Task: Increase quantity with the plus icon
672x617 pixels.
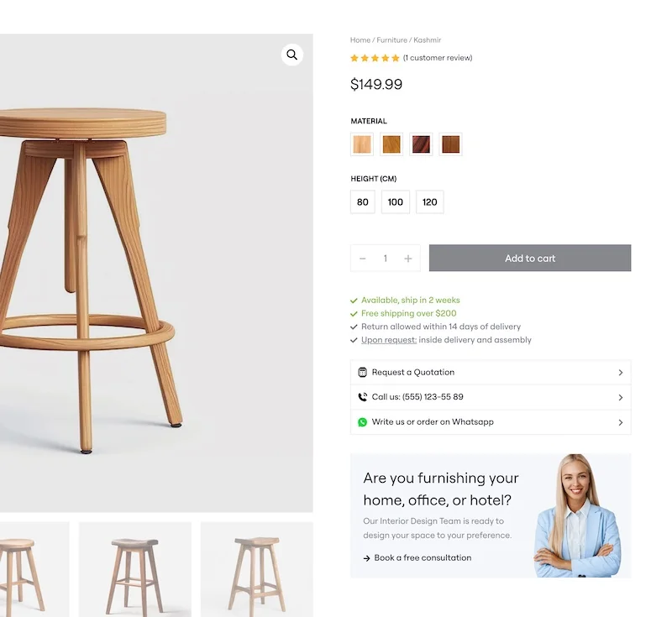Action: pyautogui.click(x=408, y=259)
